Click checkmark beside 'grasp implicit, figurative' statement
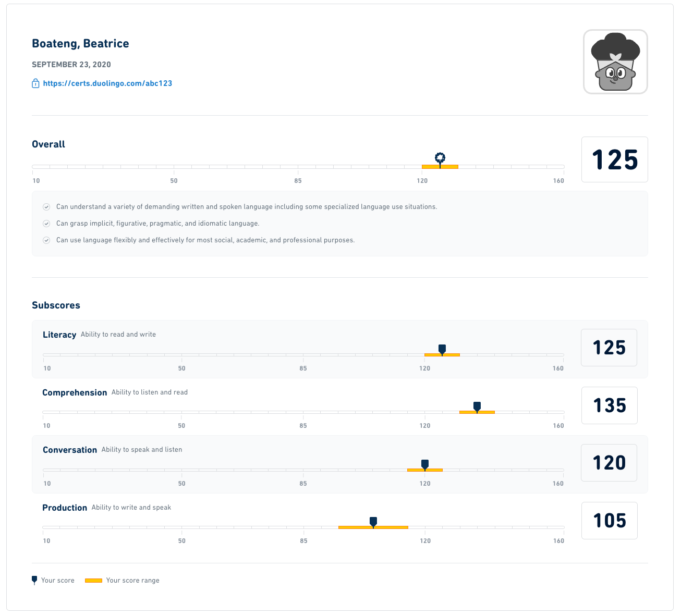681x616 pixels. [46, 224]
